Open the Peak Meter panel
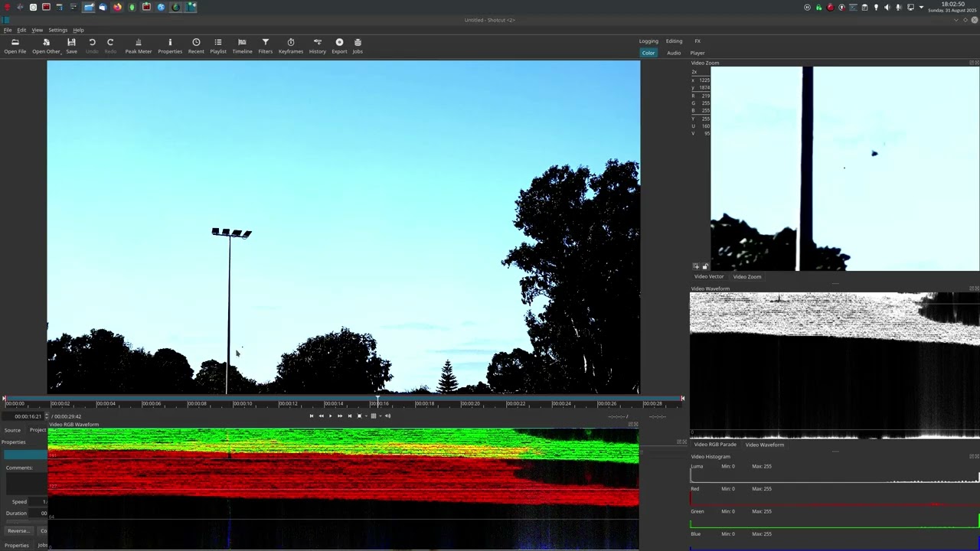Screen dimensions: 980x551 (x=139, y=46)
